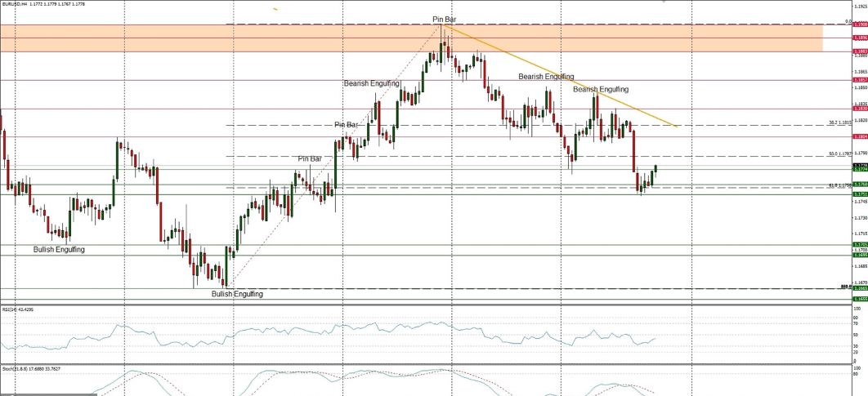Select the green 1.1705 price tag
Image resolution: width=868 pixels, height=396 pixels.
tap(860, 245)
